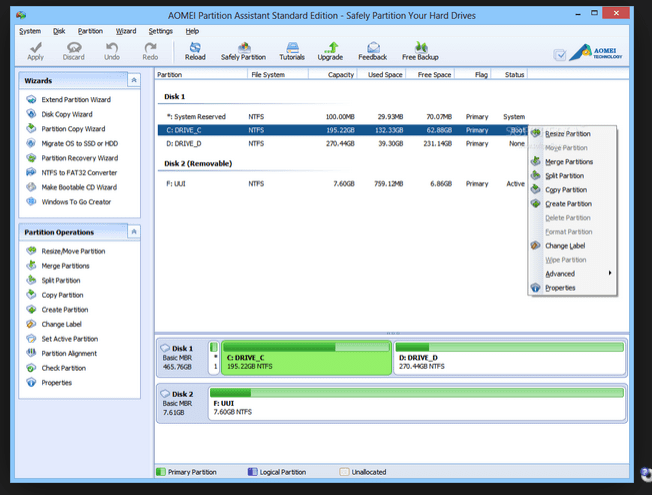The height and width of the screenshot is (495, 652).
Task: Sort by File System column header
Action: point(278,74)
